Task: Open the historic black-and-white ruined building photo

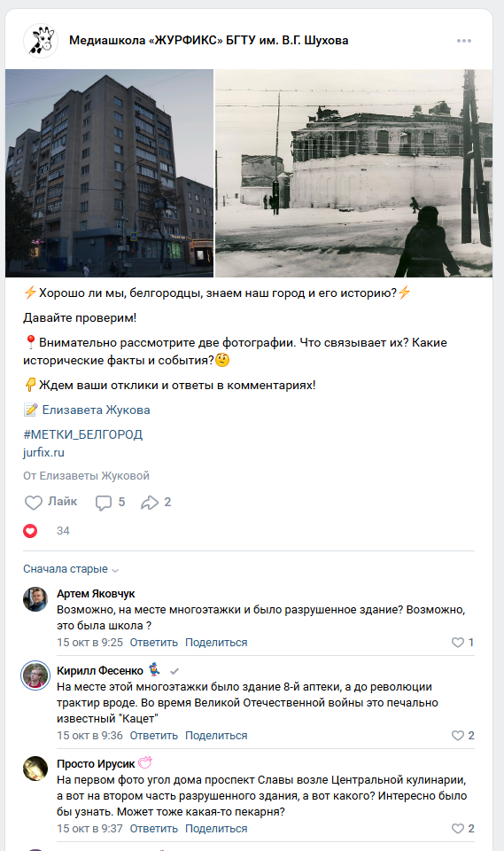Action: click(x=353, y=173)
